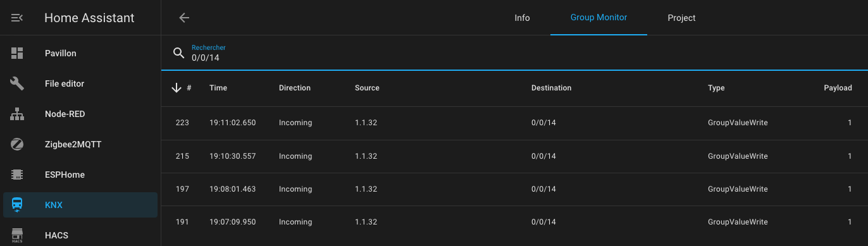Select KNX in the sidebar
868x246 pixels.
click(80, 205)
